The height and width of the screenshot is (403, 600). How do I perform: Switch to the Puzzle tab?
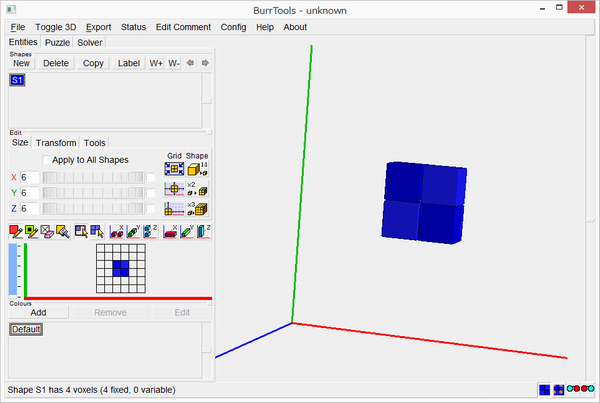[57, 42]
